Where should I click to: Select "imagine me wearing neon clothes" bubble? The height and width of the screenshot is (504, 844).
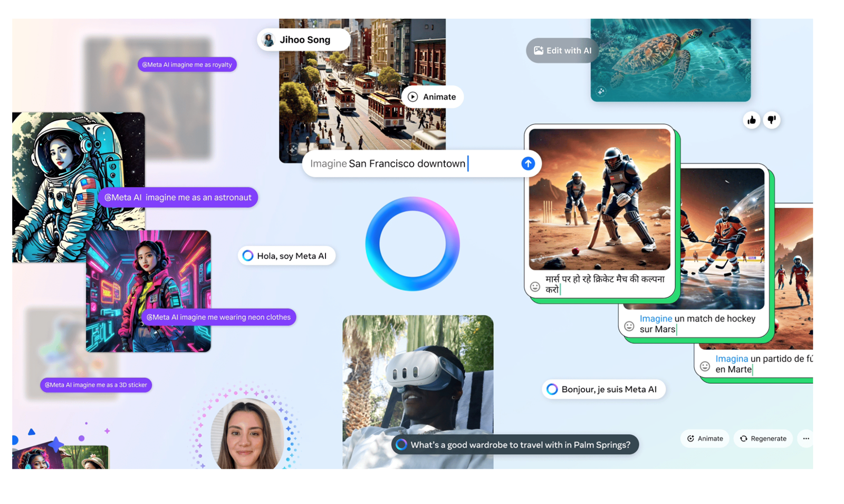pos(218,317)
